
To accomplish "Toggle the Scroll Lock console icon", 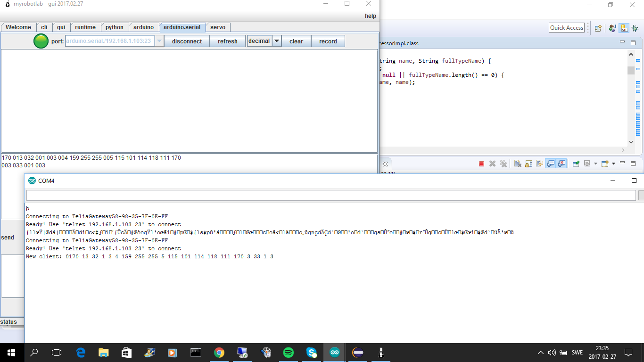I will coord(528,164).
